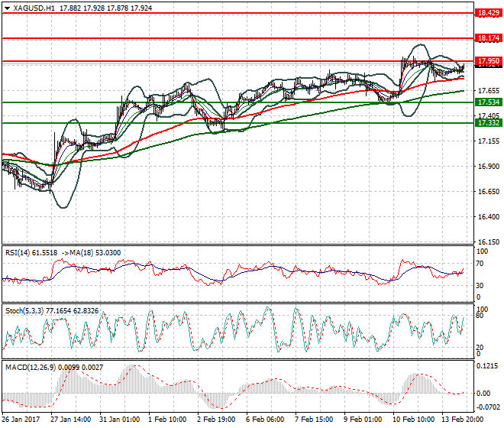Click the 16.150 price scale value
Viewport: 504px width, 428px height.
489,242
